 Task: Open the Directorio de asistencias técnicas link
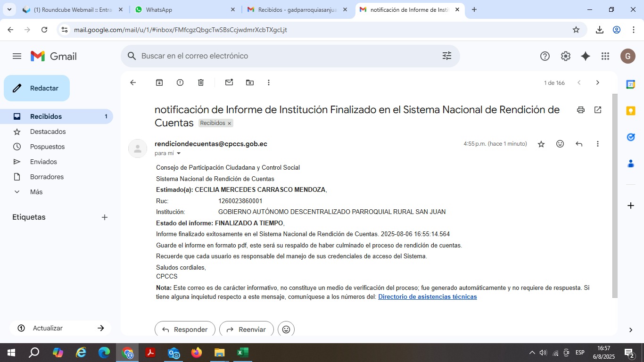(x=427, y=297)
